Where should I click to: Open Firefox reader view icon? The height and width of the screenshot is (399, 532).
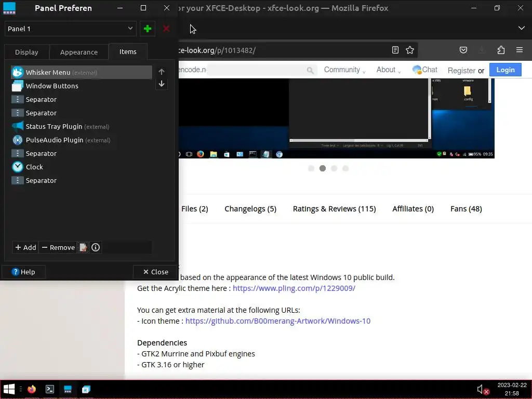pos(395,50)
